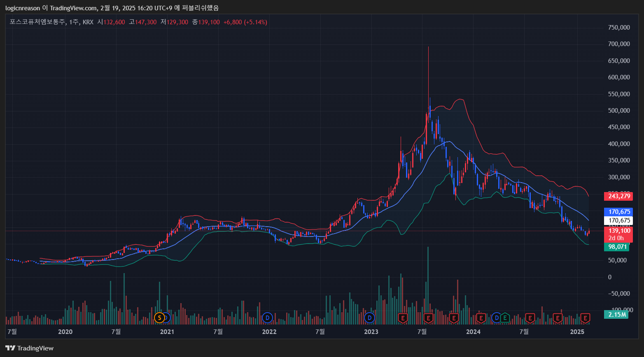The height and width of the screenshot is (357, 644).
Task: Click the blue D dividend marker before the 2023 label
Action: click(x=370, y=318)
